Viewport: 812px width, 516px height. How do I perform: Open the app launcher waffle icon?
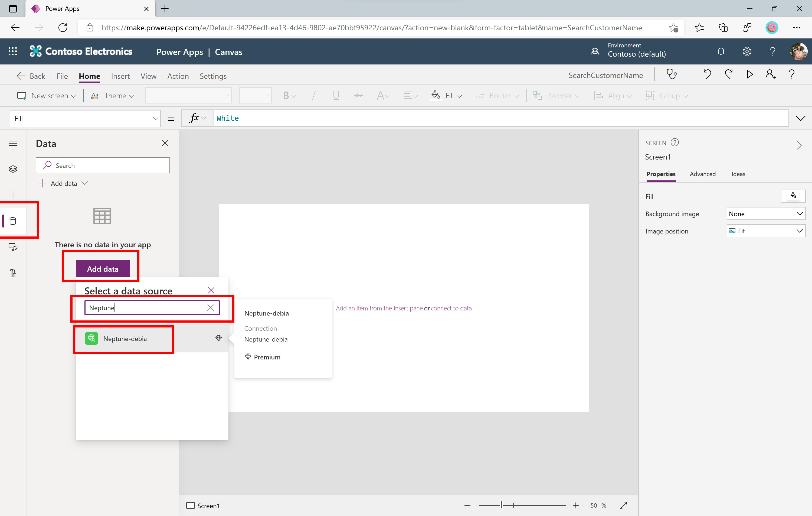12,51
